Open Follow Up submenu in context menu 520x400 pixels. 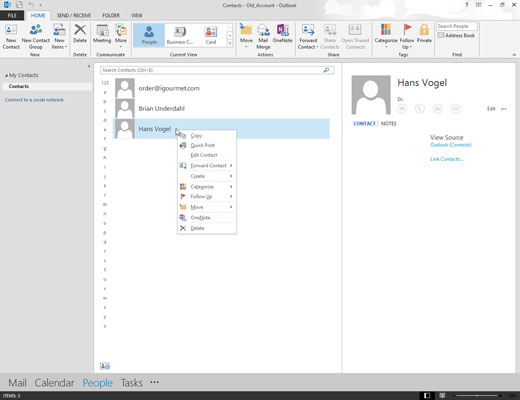[x=207, y=197]
